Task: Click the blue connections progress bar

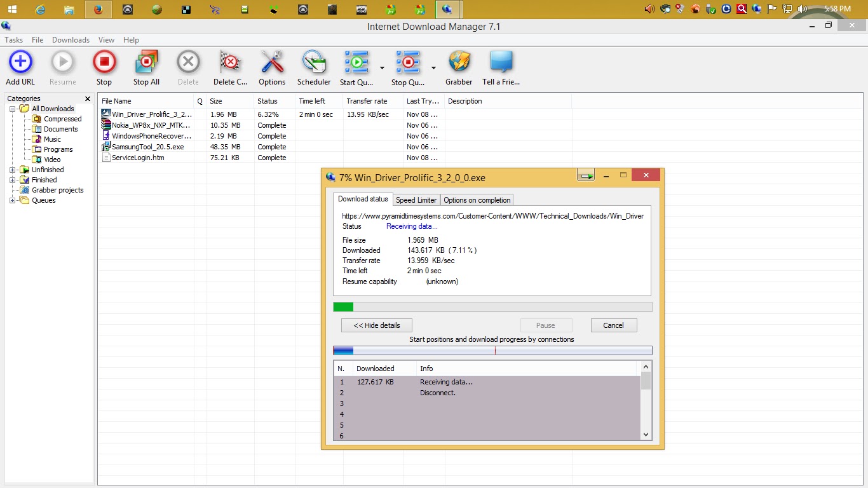Action: 492,350
